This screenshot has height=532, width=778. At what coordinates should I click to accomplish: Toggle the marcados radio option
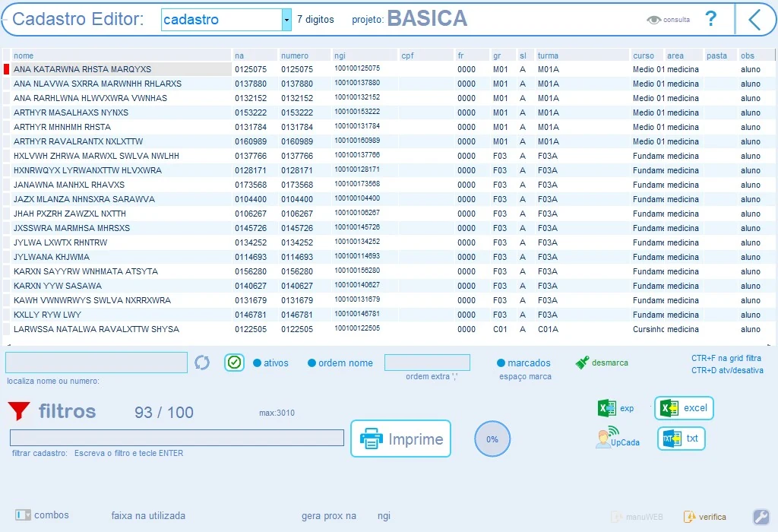click(x=501, y=363)
